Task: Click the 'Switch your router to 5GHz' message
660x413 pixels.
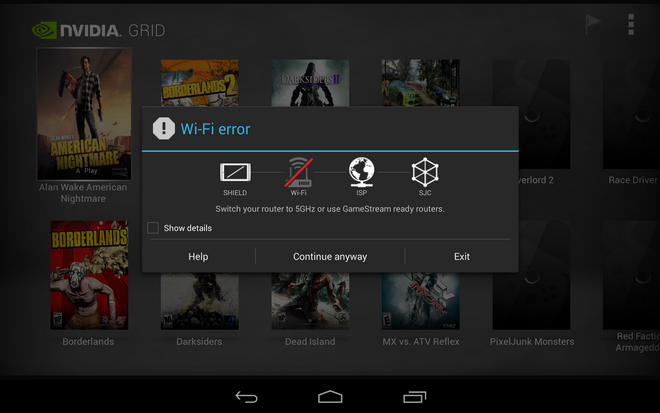Action: click(330, 209)
